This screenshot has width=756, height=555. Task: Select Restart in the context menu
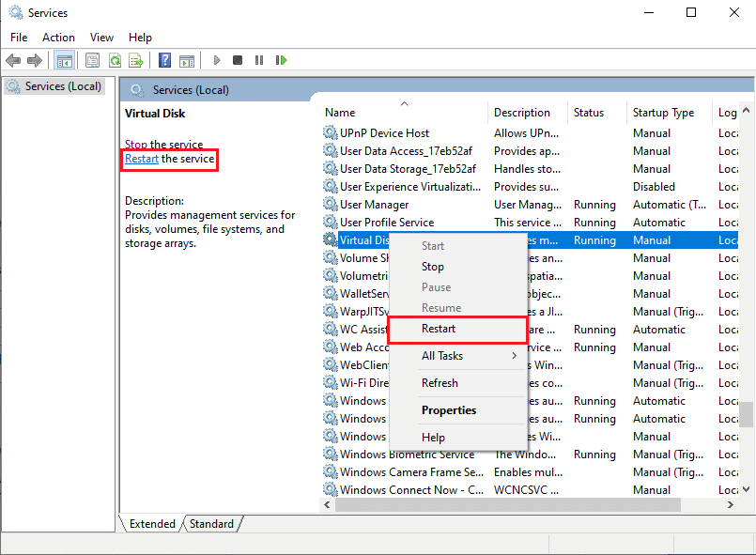[439, 329]
